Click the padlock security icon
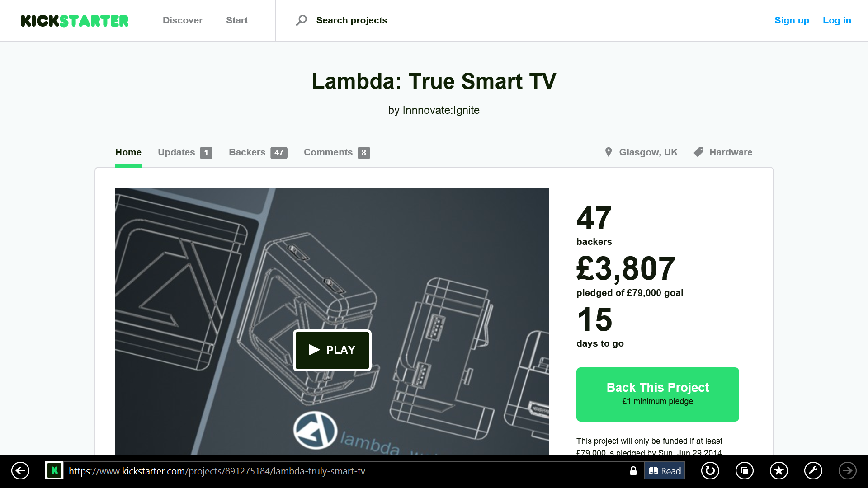The image size is (868, 488). pos(633,471)
